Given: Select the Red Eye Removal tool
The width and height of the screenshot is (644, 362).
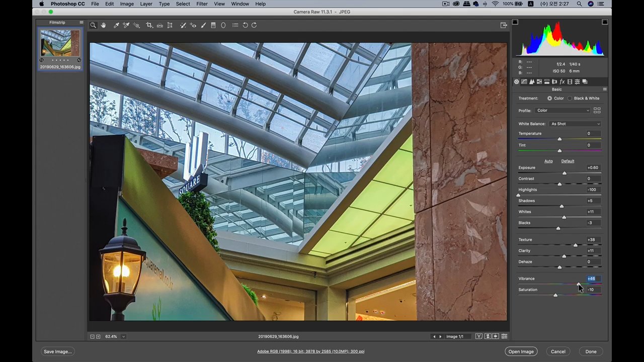Looking at the screenshot, I should click(193, 25).
